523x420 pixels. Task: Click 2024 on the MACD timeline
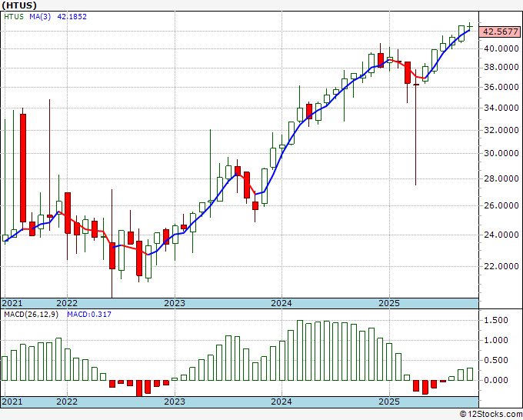(x=281, y=402)
